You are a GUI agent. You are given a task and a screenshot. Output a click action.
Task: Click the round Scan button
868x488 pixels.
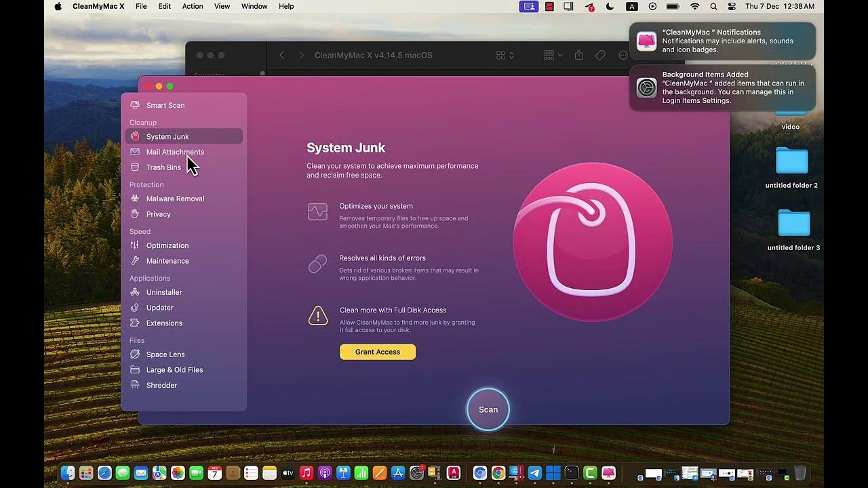[x=488, y=409]
